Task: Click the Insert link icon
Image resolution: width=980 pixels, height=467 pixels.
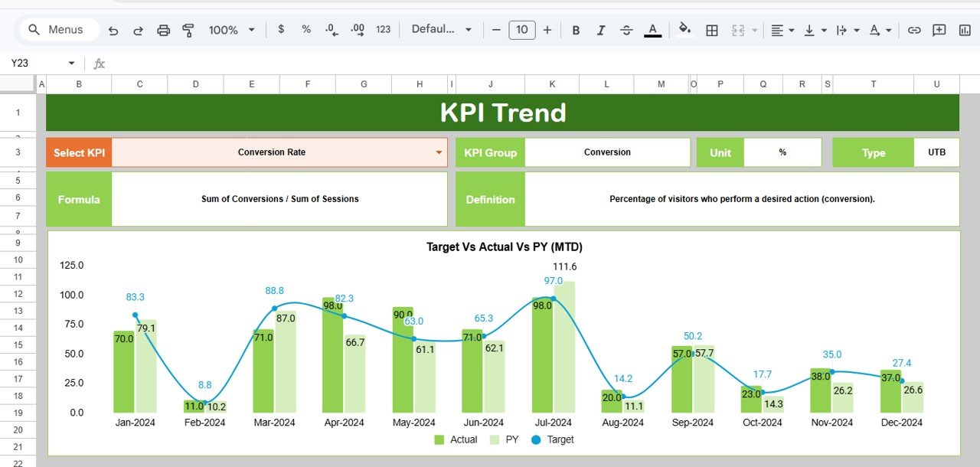Action: pos(914,30)
